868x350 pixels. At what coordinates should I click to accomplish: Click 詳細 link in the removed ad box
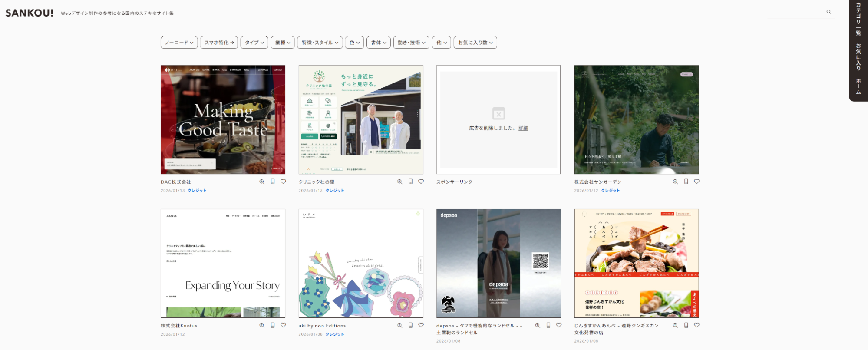click(x=523, y=129)
